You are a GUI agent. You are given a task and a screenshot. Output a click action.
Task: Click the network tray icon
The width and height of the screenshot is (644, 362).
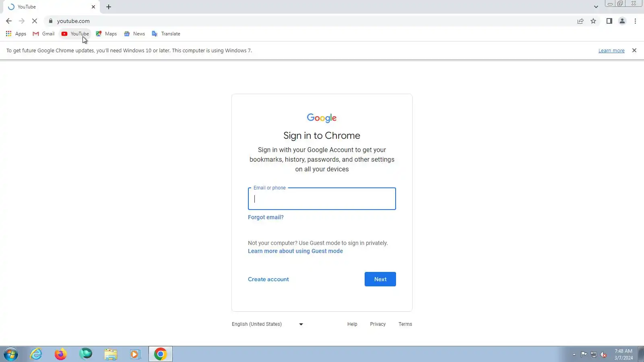[594, 354]
